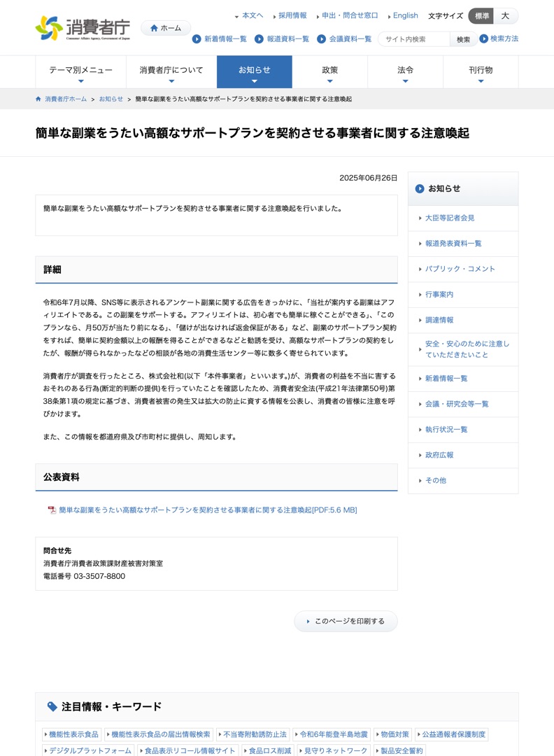Expand the テーマ別メニュー dropdown

tap(81, 72)
